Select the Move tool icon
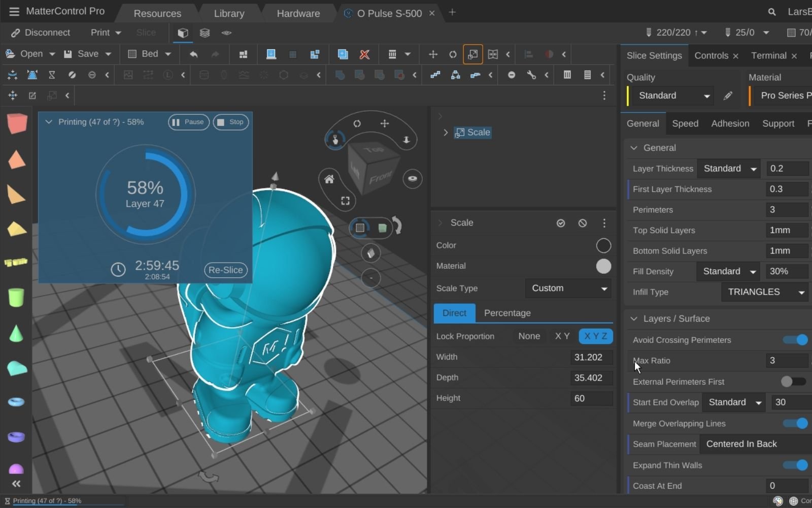Image resolution: width=812 pixels, height=508 pixels. [433, 54]
